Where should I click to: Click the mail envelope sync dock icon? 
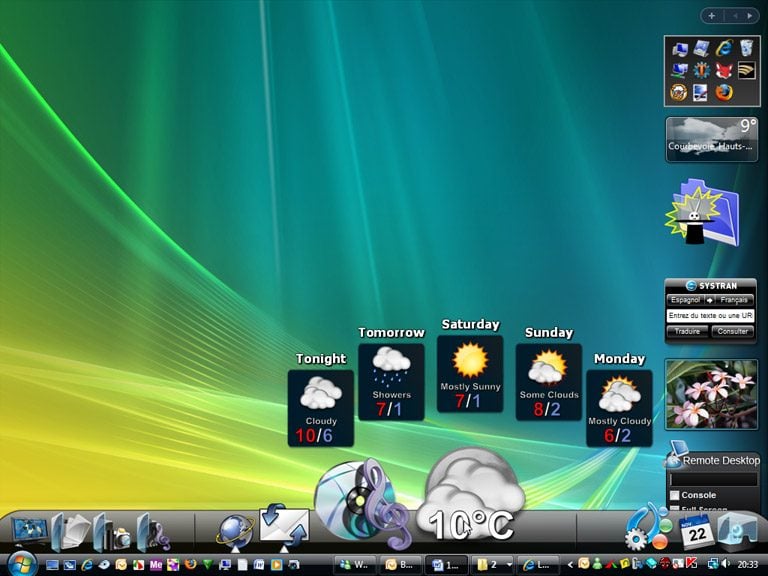(284, 527)
